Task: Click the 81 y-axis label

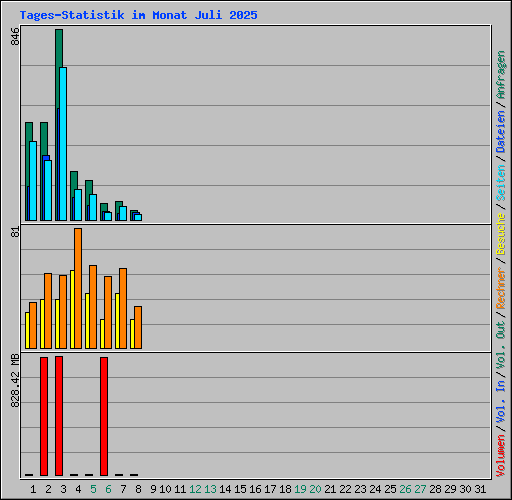Action: tap(15, 232)
